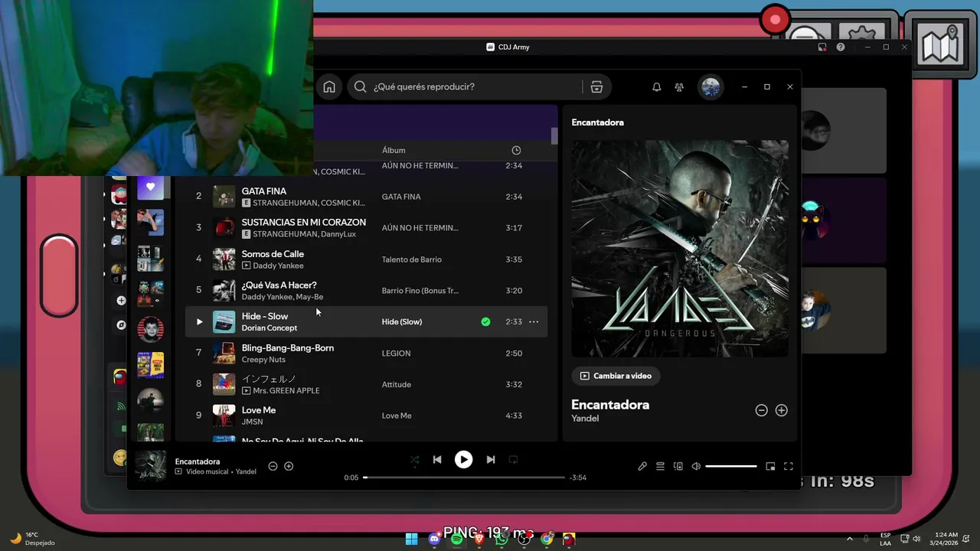Click the minus icon next to Encantadora in player bar
This screenshot has width=980, height=551.
coord(273,466)
